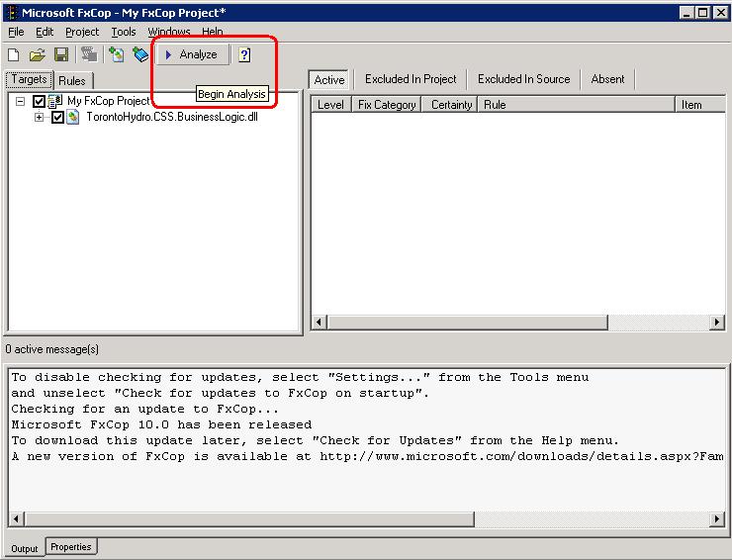Click message list scroll left arrow
732x560 pixels.
click(320, 323)
